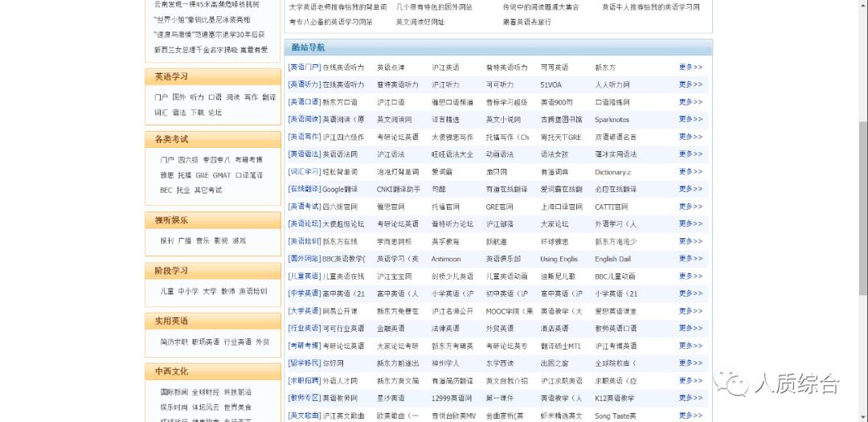Click 更多>> in the 在线翻译 row
Screen dimensions: 868x422
tap(690, 189)
